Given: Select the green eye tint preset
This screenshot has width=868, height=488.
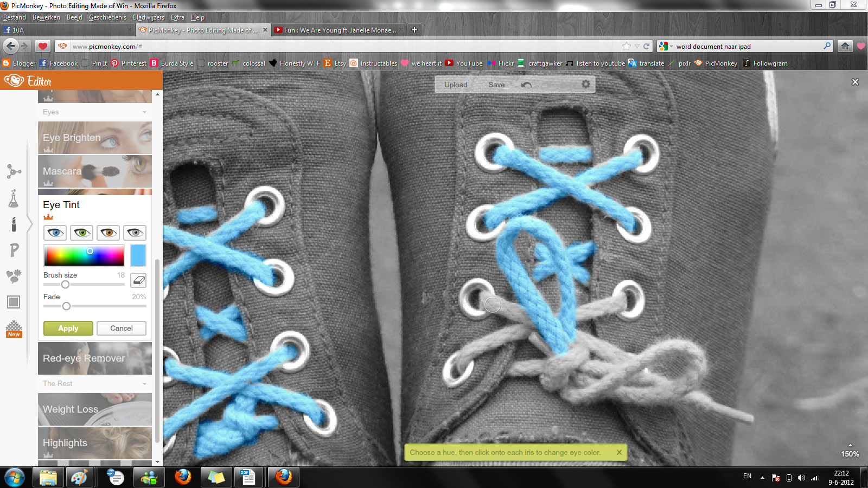Looking at the screenshot, I should coord(82,233).
